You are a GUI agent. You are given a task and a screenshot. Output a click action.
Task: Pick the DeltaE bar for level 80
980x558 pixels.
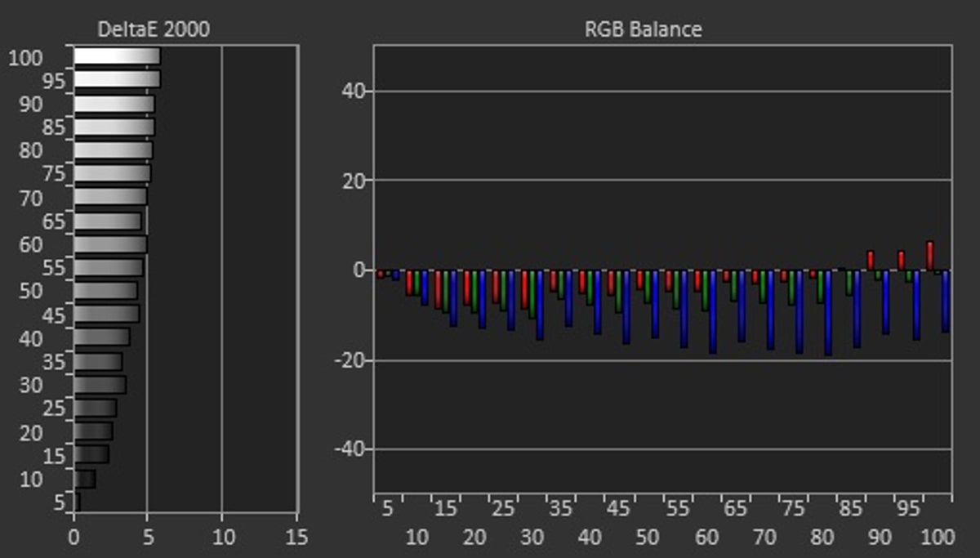[114, 150]
